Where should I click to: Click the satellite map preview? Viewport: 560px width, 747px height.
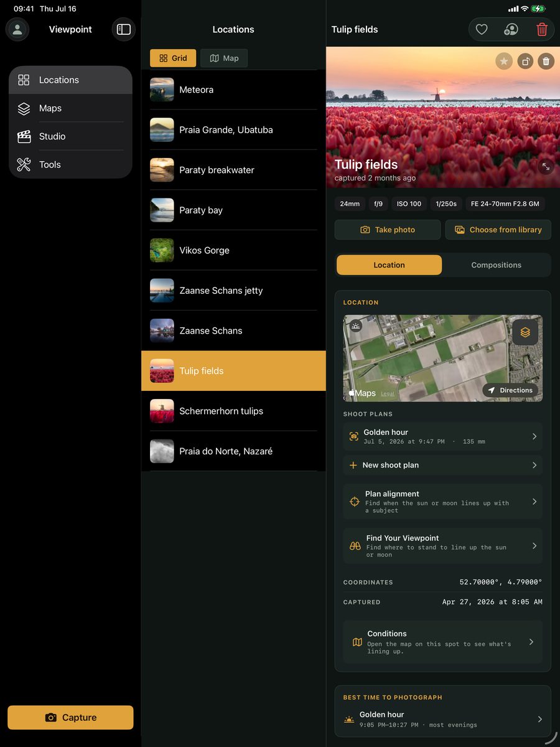442,358
